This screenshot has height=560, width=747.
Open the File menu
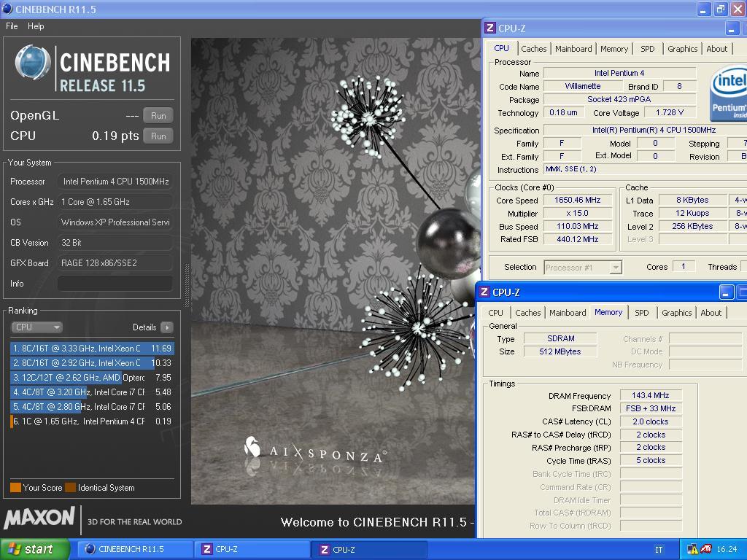pyautogui.click(x=12, y=26)
